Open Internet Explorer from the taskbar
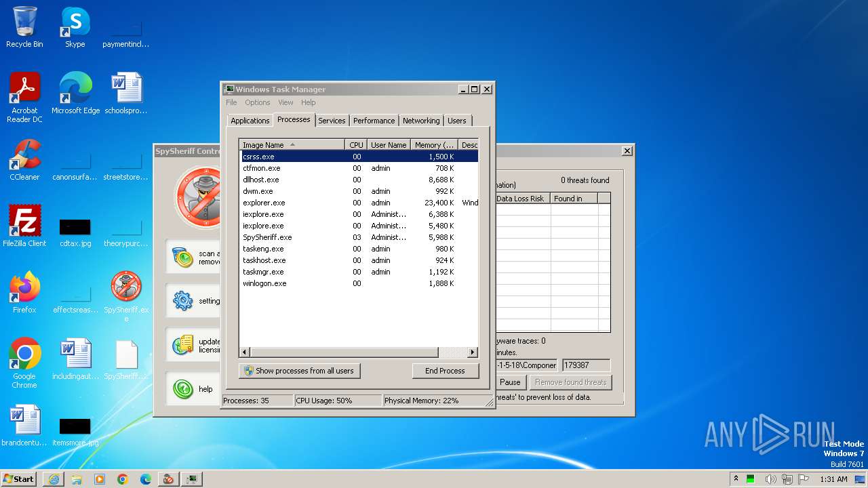868x488 pixels. pyautogui.click(x=54, y=479)
